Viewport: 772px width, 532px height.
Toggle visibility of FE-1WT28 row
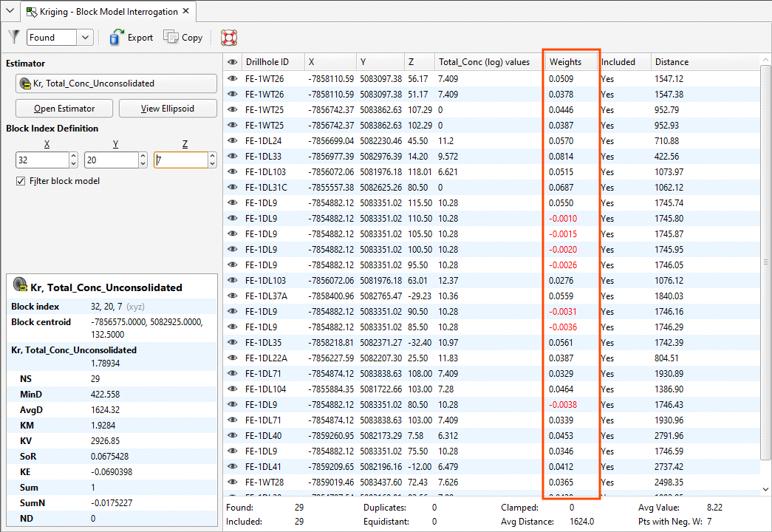pos(233,482)
